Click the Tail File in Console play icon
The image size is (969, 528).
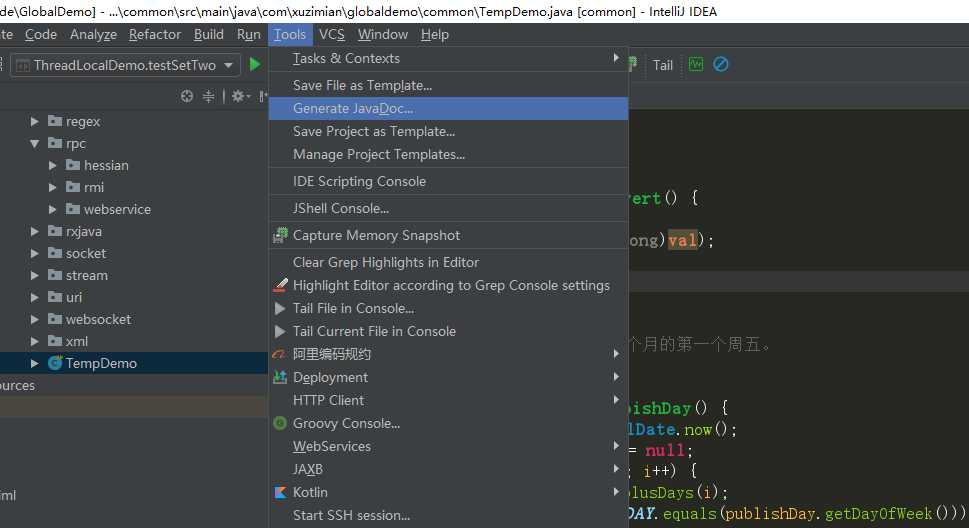280,308
